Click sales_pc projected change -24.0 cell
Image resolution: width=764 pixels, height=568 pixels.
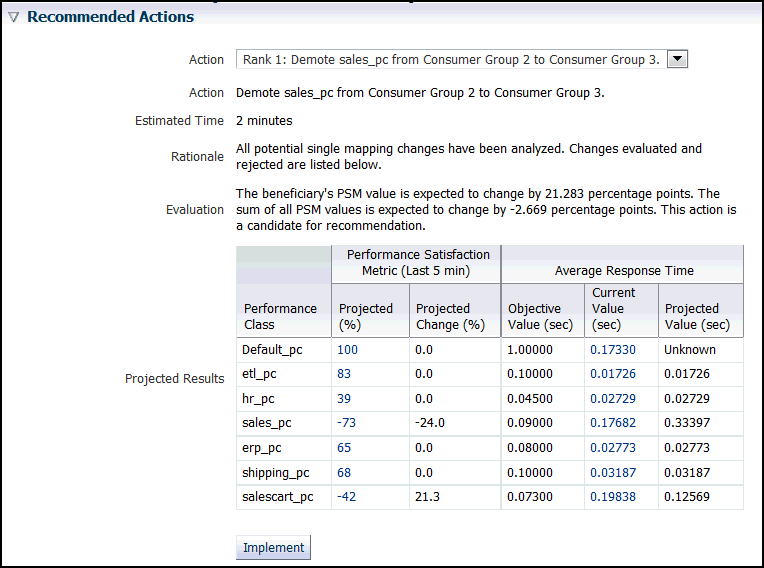(455, 423)
